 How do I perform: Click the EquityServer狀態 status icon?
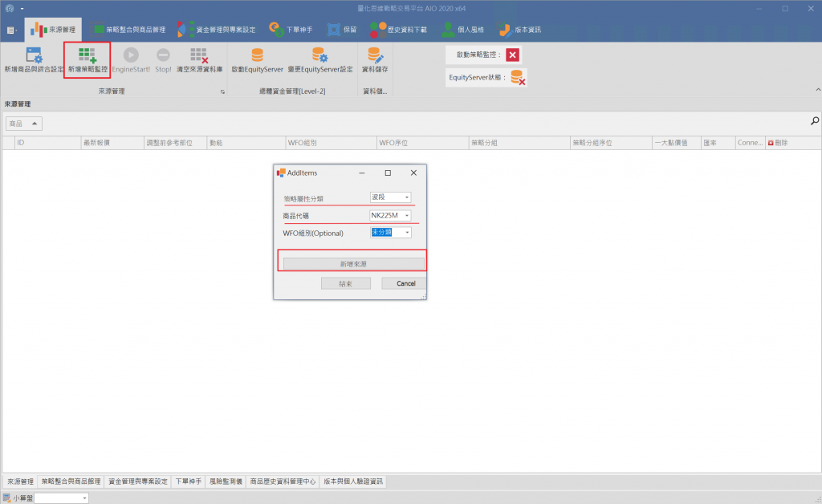(x=519, y=78)
